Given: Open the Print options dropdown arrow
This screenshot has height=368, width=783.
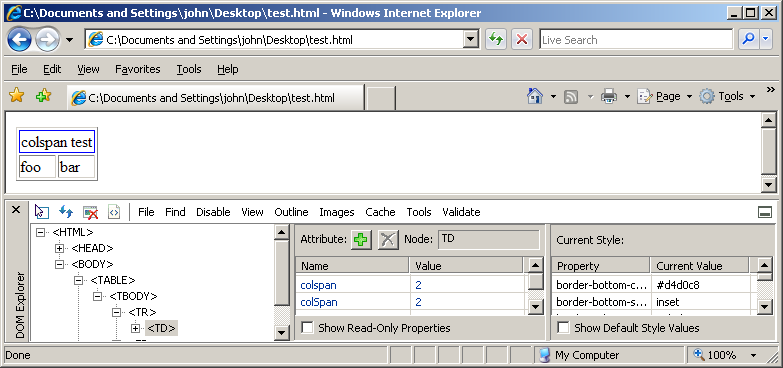Looking at the screenshot, I should pyautogui.click(x=627, y=96).
